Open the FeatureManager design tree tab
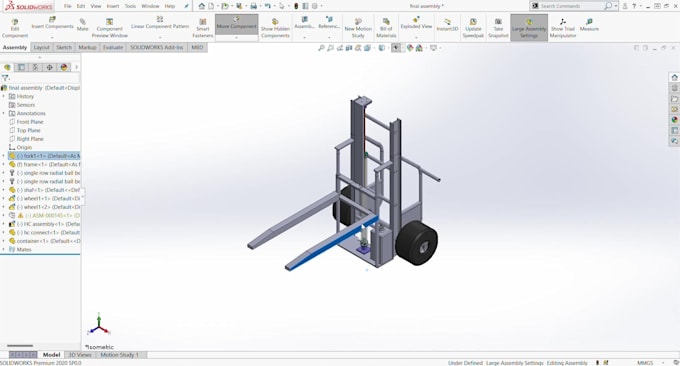 click(x=7, y=67)
